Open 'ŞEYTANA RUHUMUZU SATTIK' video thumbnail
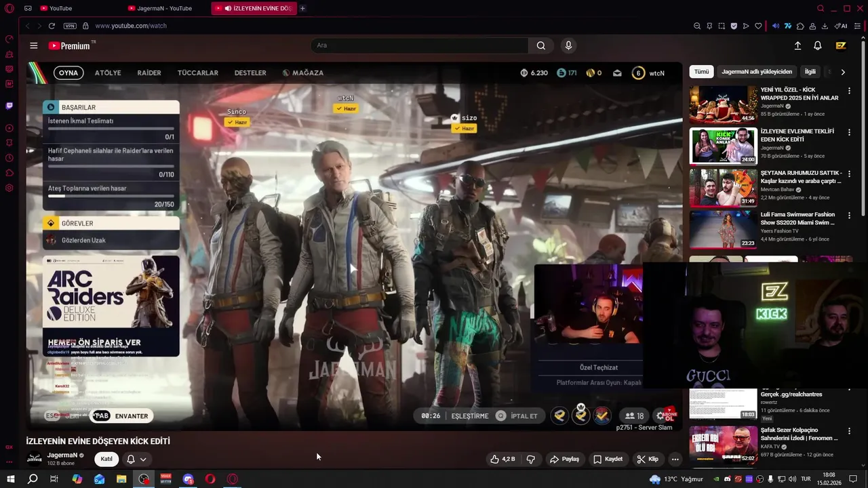 pos(724,187)
